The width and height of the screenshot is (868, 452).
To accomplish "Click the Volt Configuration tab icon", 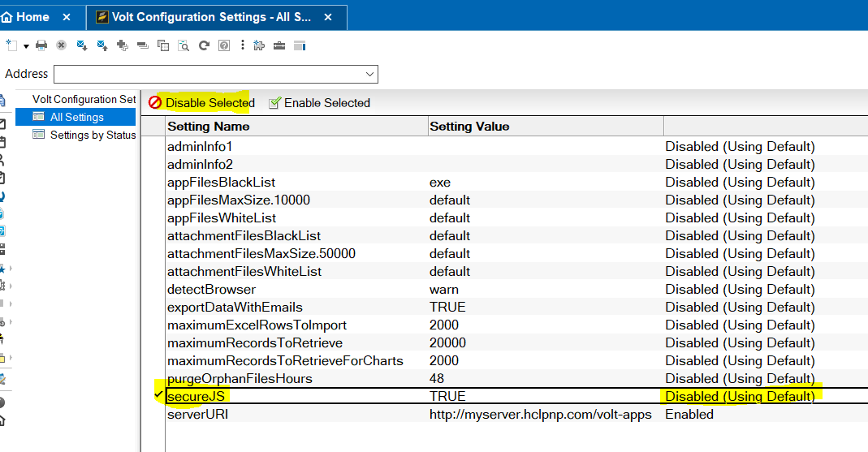I will tap(102, 17).
